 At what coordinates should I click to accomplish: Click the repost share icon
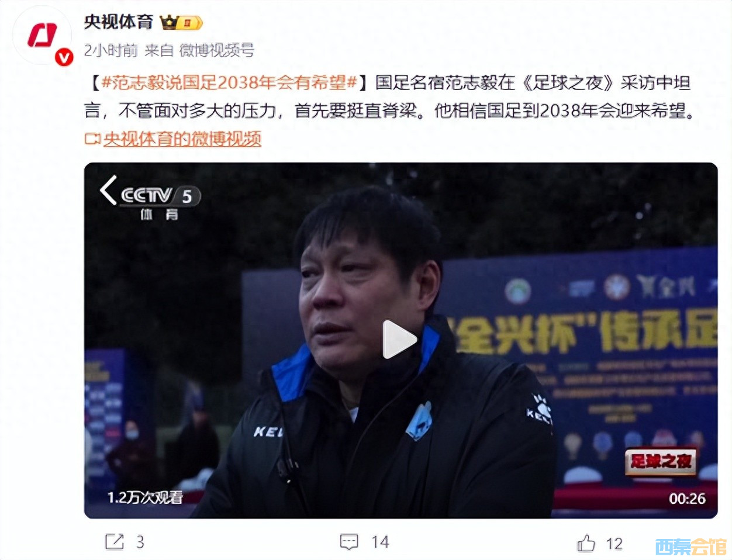pyautogui.click(x=115, y=542)
